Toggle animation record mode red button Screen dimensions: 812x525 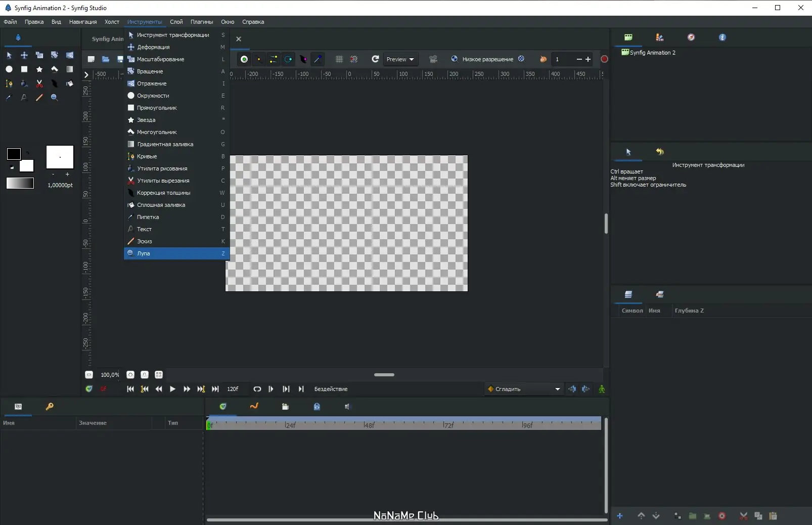pyautogui.click(x=604, y=59)
